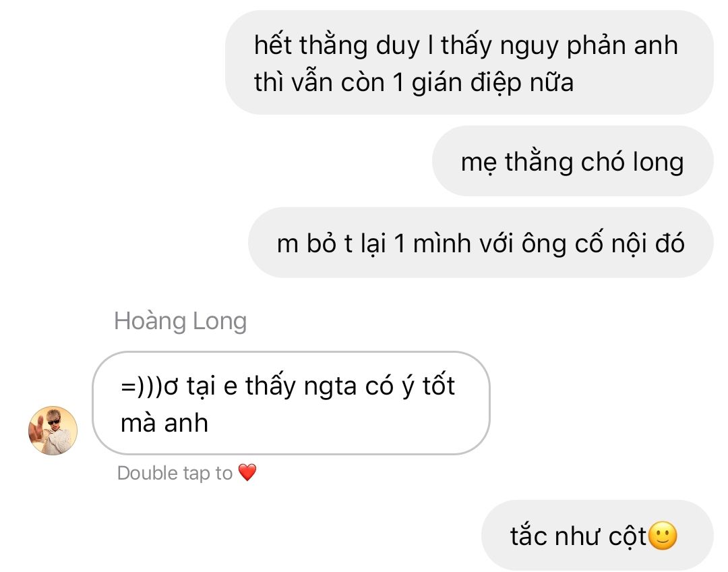Click the "Double tap to" hint text
This screenshot has height=572, width=728.
175,473
